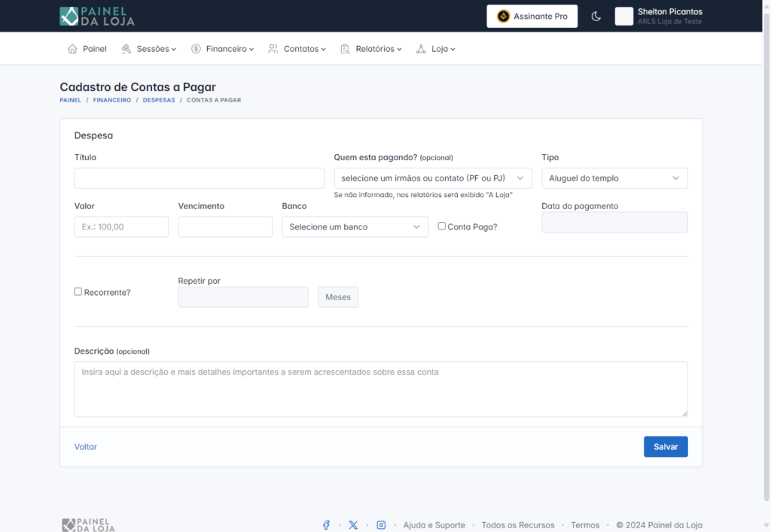Viewport: 771px width, 532px height.
Task: Click the Sessões gavel icon
Action: tap(126, 49)
